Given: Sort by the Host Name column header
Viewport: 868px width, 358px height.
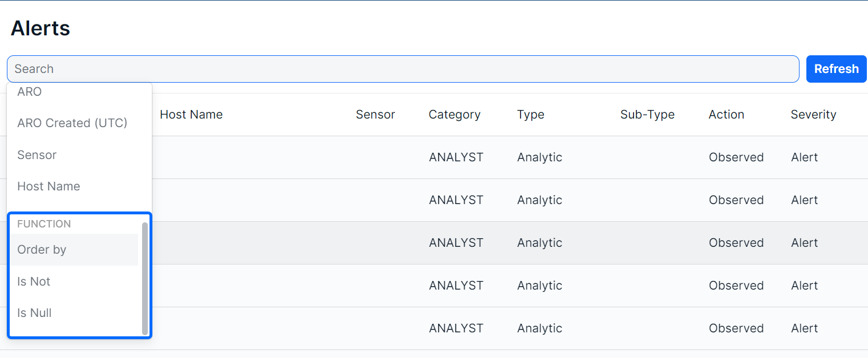Looking at the screenshot, I should (191, 115).
